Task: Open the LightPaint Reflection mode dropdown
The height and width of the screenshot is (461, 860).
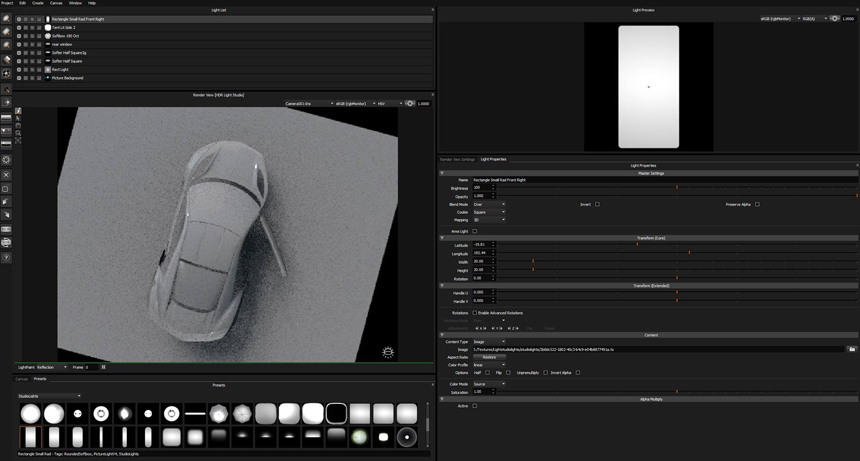Action: coord(52,367)
